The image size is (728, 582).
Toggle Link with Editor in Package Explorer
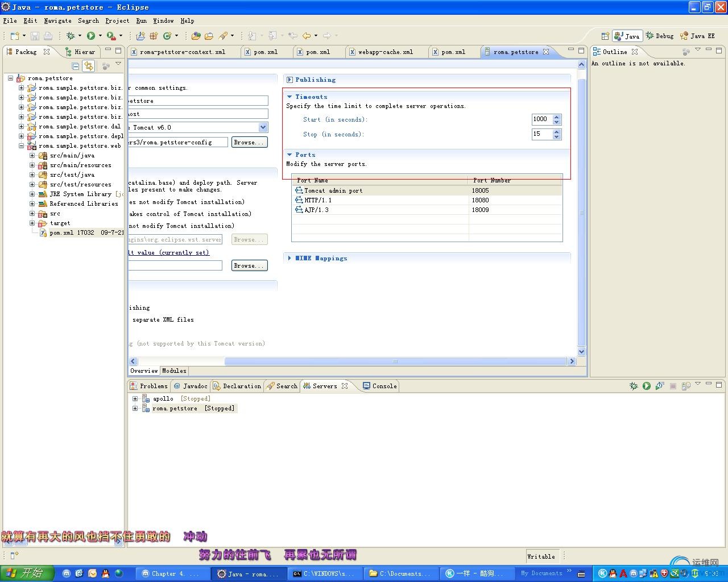(x=89, y=66)
